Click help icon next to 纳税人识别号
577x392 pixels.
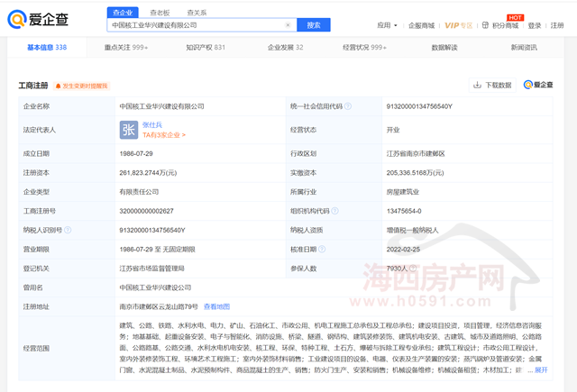[x=68, y=230]
